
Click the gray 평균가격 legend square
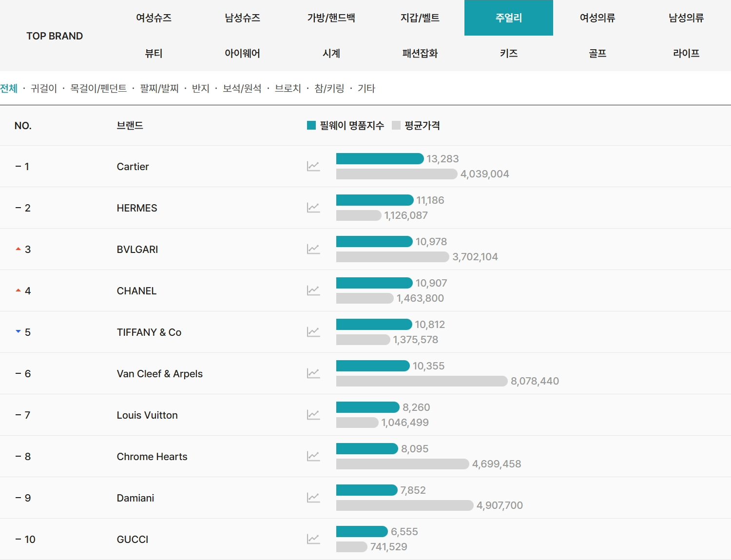(396, 125)
